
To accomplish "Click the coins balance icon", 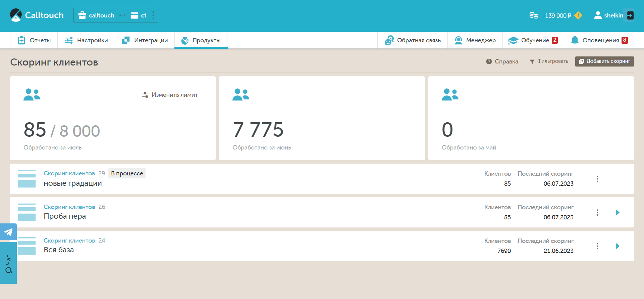I will 534,15.
